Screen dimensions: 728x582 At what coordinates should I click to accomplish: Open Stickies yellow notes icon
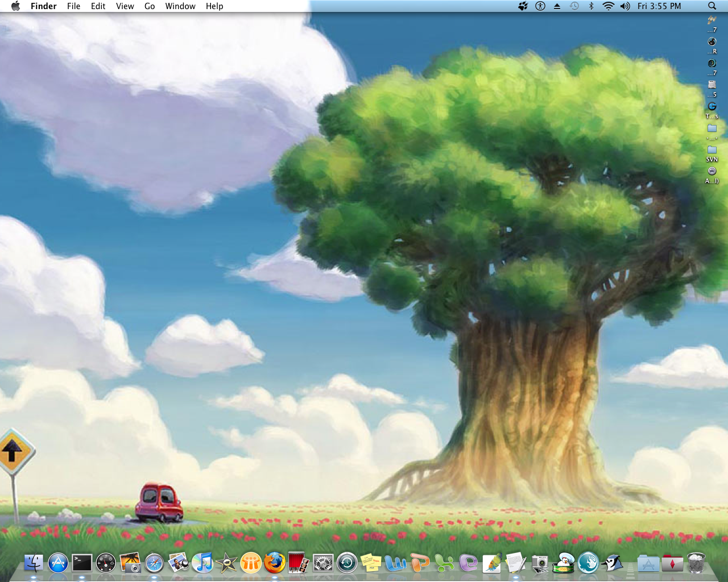pos(371,563)
